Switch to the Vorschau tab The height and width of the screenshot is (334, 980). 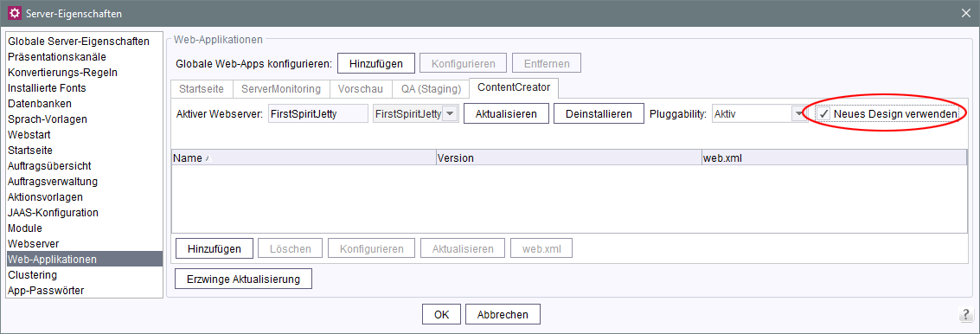(x=361, y=89)
